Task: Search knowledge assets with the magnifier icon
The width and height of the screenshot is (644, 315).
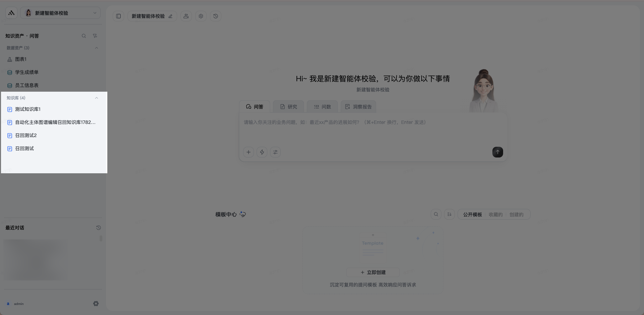Action: coord(84,36)
